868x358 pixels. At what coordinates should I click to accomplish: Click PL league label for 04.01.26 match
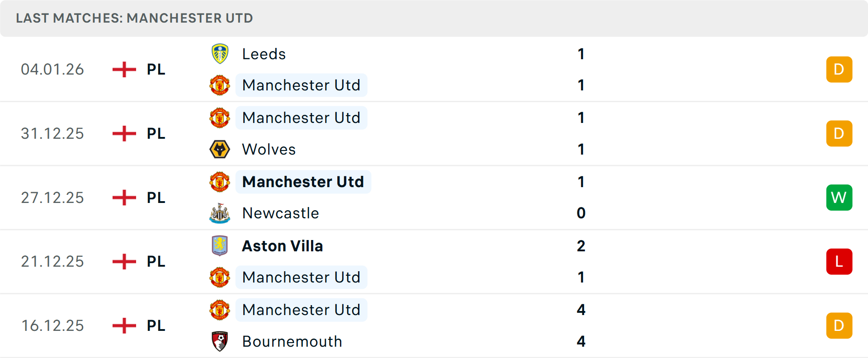point(156,70)
